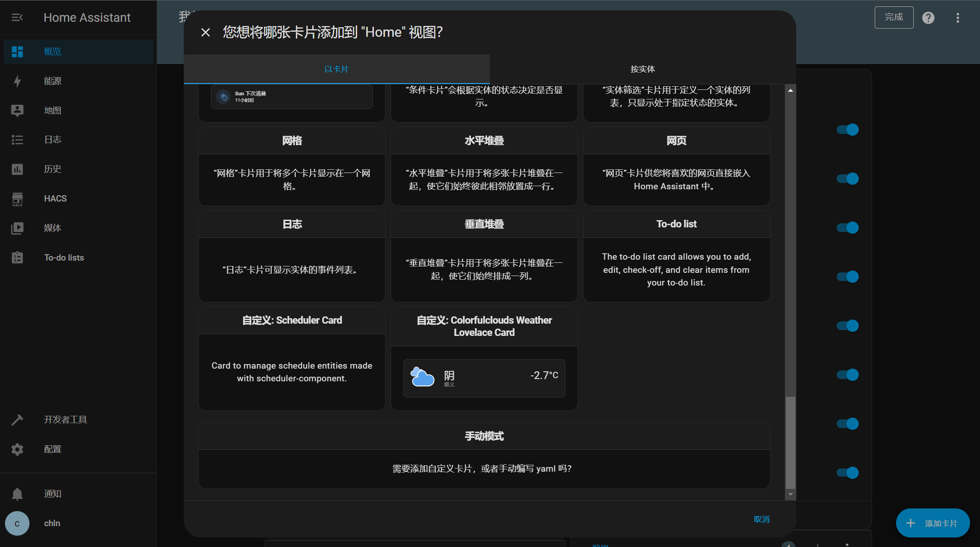Image resolution: width=980 pixels, height=547 pixels.
Task: Open the help question mark icon
Action: pos(928,18)
